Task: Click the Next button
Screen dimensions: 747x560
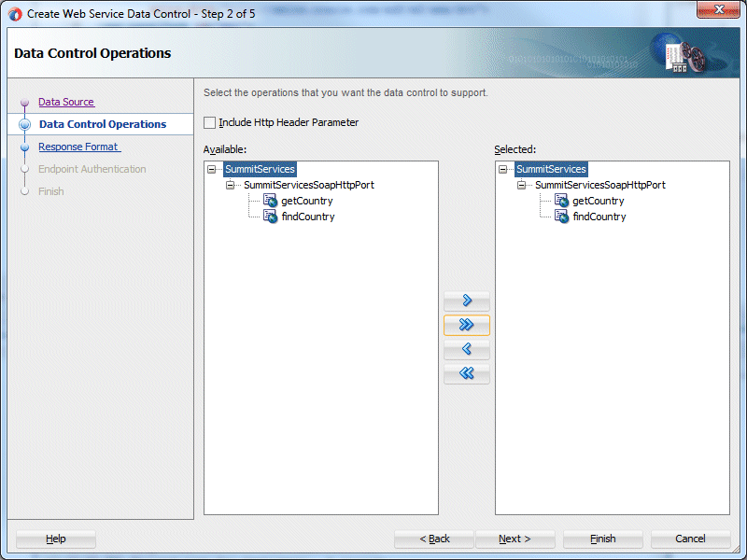Action: pos(515,539)
